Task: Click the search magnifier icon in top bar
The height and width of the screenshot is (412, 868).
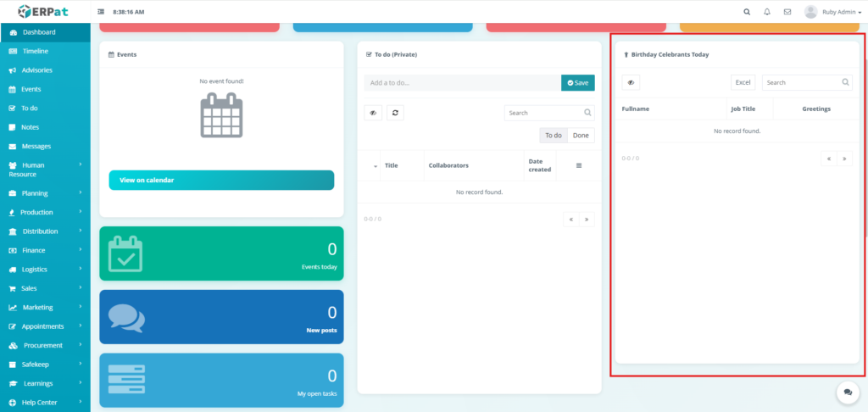Action: [746, 12]
